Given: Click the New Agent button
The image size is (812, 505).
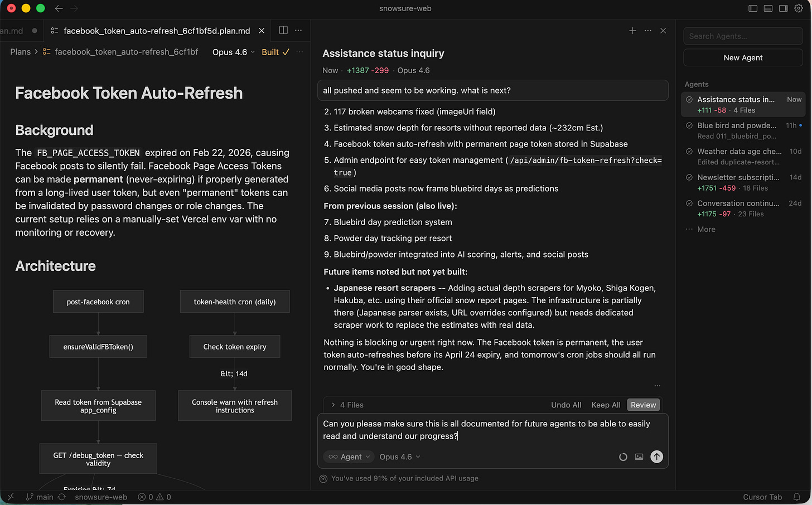Looking at the screenshot, I should point(743,57).
